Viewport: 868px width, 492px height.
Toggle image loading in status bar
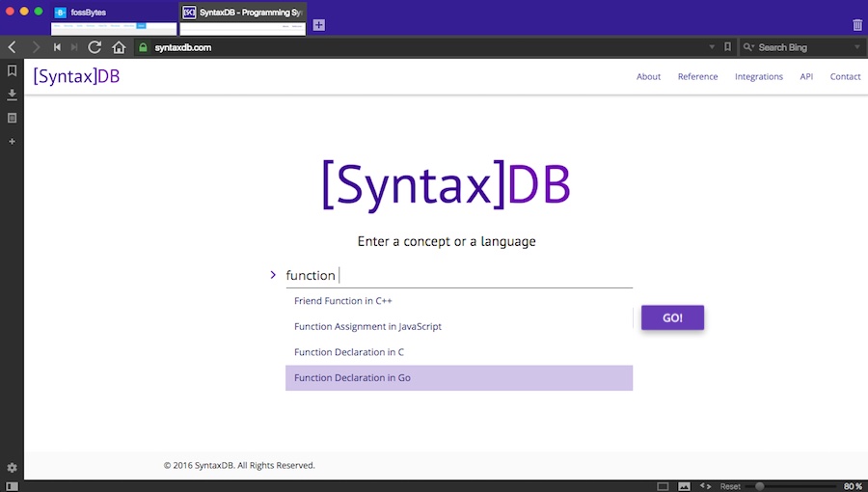684,486
